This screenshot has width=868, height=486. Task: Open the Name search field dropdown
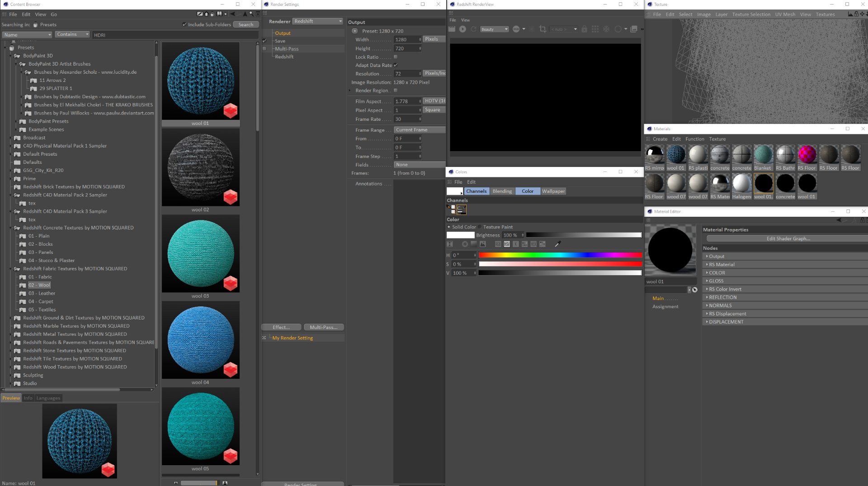[27, 35]
